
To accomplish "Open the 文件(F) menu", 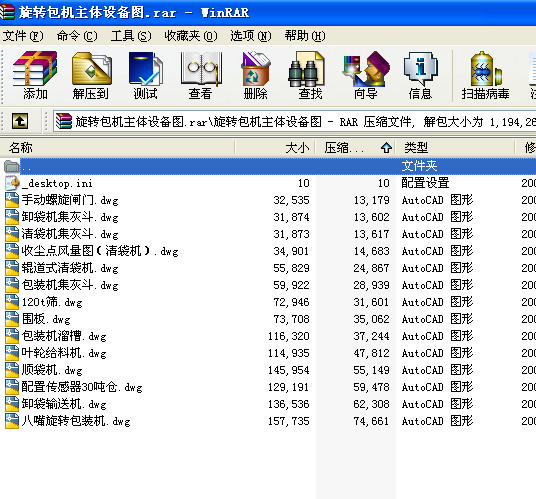I will 23,36.
